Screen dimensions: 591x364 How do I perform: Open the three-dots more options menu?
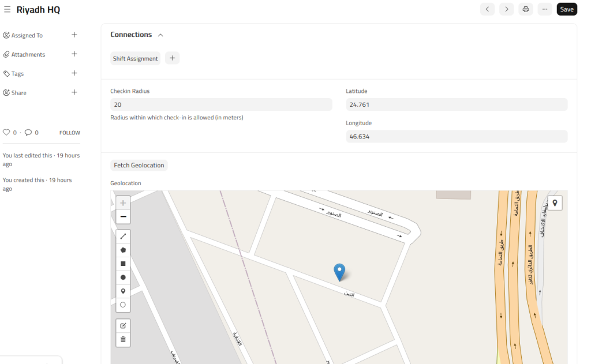[x=545, y=9]
